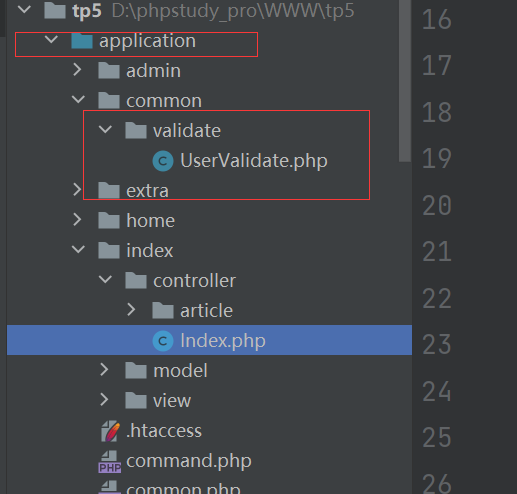The height and width of the screenshot is (494, 517).
Task: Expand the admin folder arrow
Action: [77, 70]
